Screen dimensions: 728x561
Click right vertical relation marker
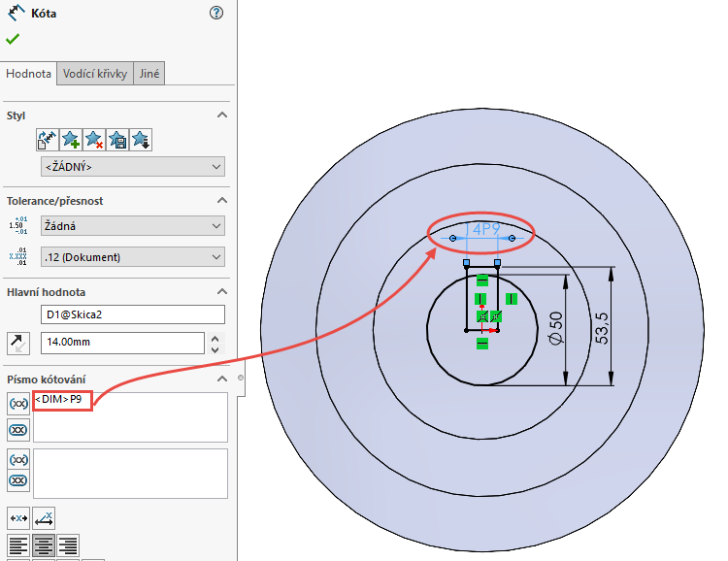click(x=512, y=299)
